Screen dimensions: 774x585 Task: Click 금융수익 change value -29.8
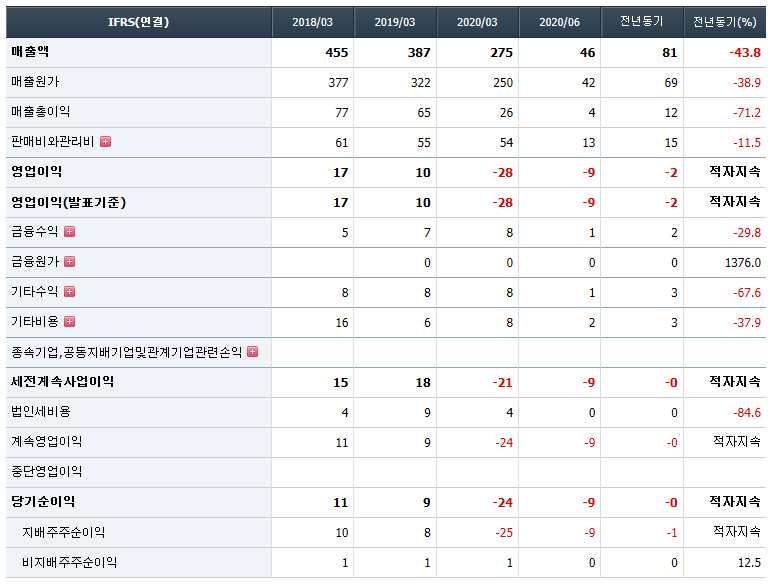tap(747, 233)
